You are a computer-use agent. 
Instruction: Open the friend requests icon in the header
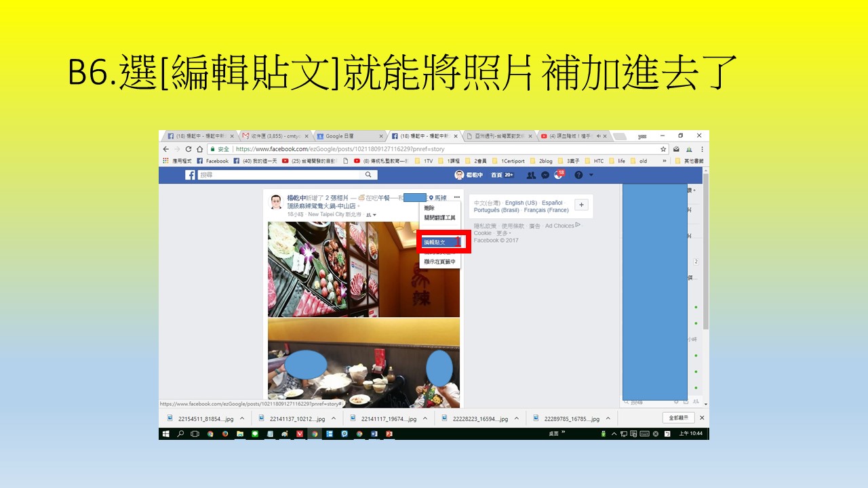tap(531, 175)
